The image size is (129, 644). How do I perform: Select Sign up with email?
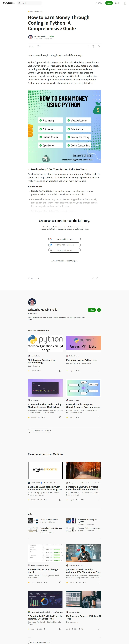tap(64, 250)
